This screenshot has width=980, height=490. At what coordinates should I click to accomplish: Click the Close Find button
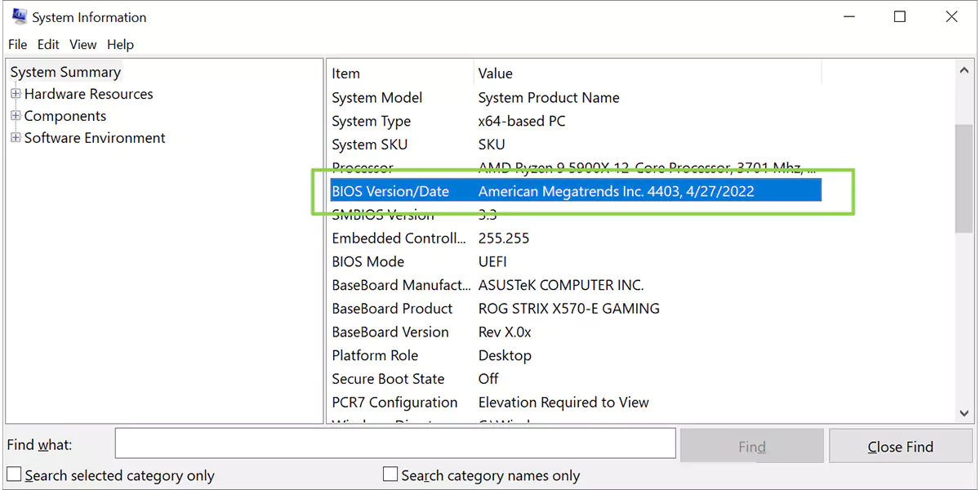901,447
